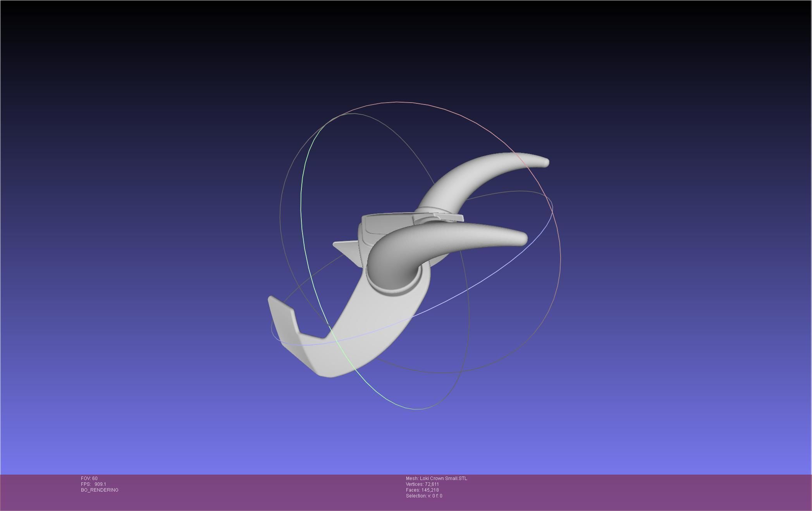The height and width of the screenshot is (511, 812).
Task: Click the Faces count text
Action: point(422,490)
